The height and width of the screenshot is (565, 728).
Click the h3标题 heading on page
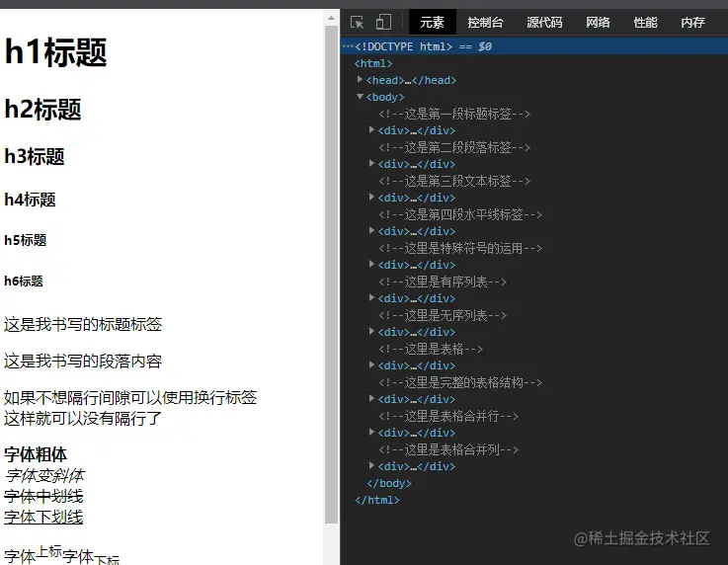[35, 156]
